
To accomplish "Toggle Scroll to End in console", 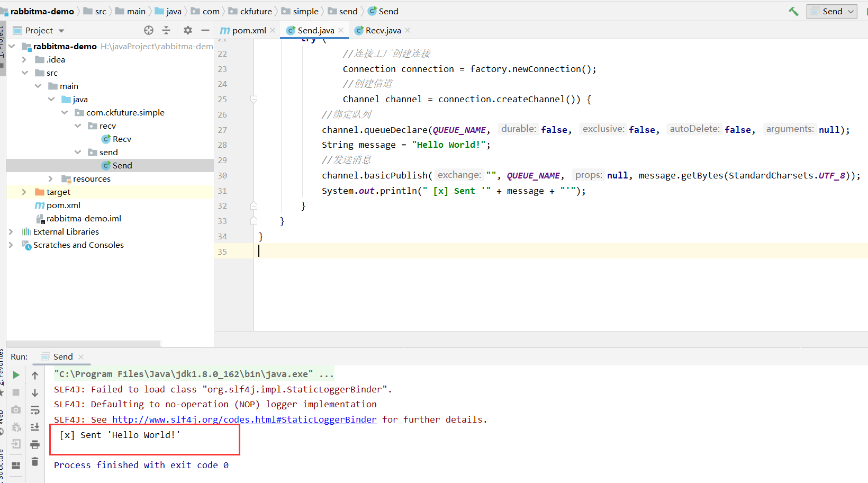I will [35, 427].
